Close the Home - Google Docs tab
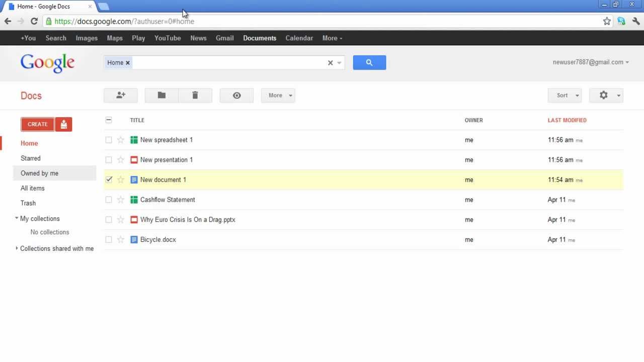The width and height of the screenshot is (644, 362). (x=90, y=7)
